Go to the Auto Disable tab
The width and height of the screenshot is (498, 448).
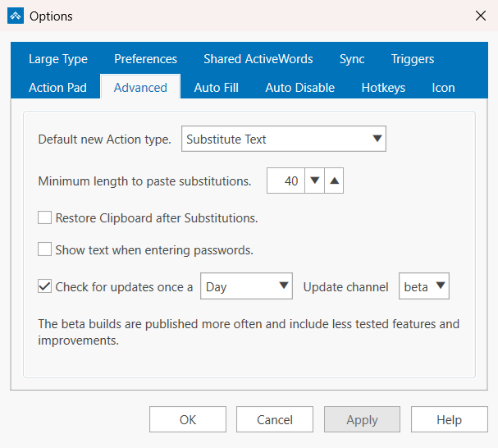coord(299,88)
